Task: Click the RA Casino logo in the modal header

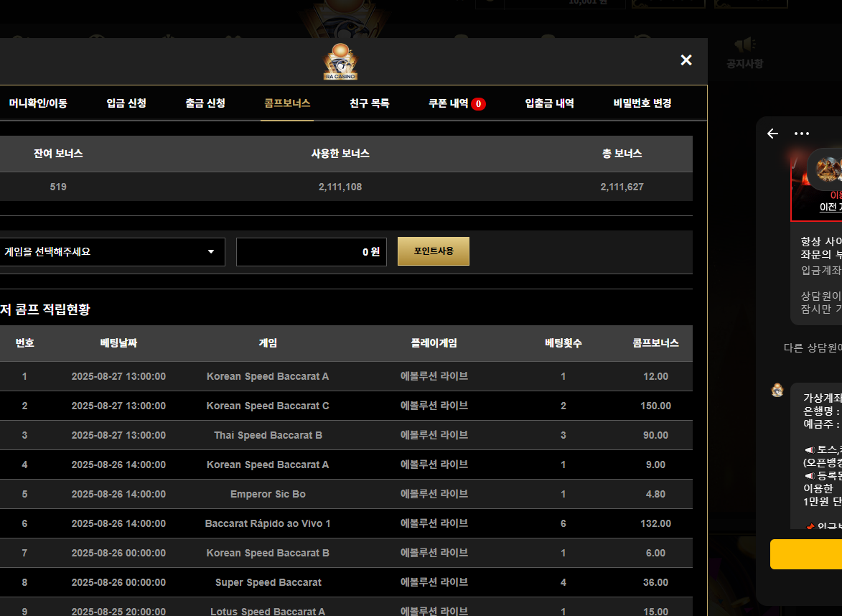Action: [340, 62]
